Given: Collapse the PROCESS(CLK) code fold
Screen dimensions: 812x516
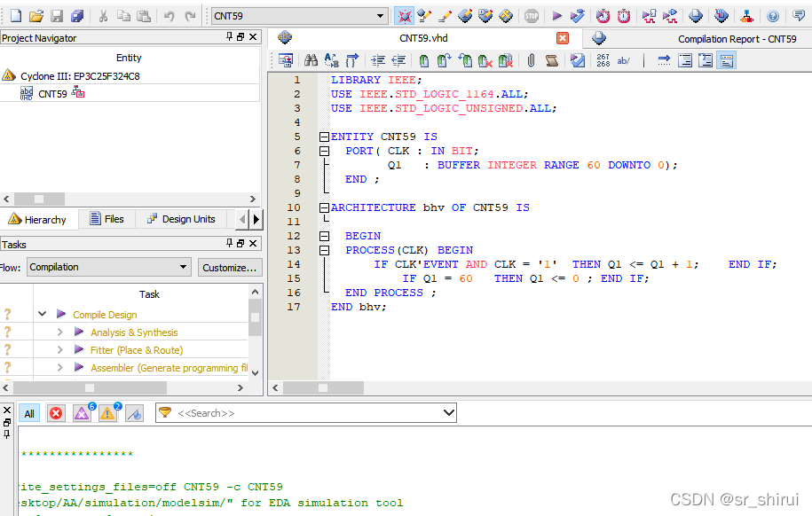Looking at the screenshot, I should tap(324, 250).
